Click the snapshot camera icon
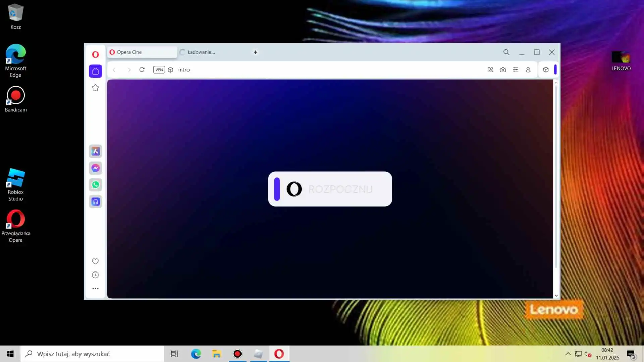644x362 pixels. (x=503, y=70)
